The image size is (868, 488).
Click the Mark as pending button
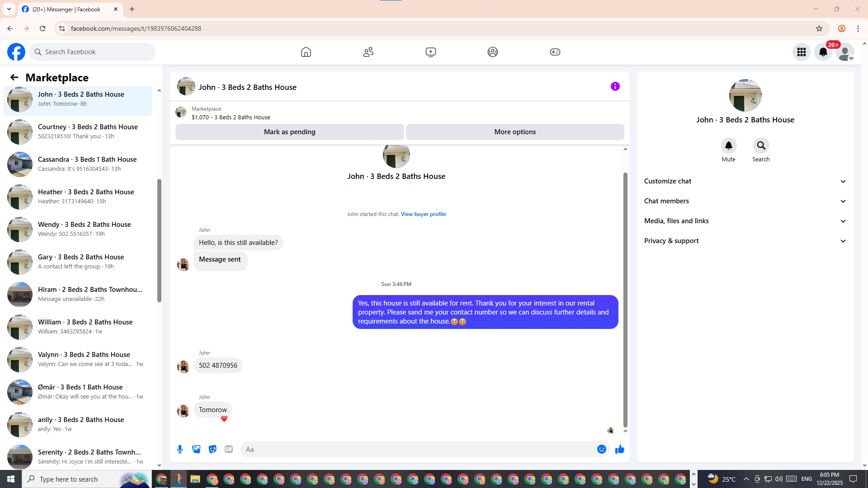[x=289, y=132]
